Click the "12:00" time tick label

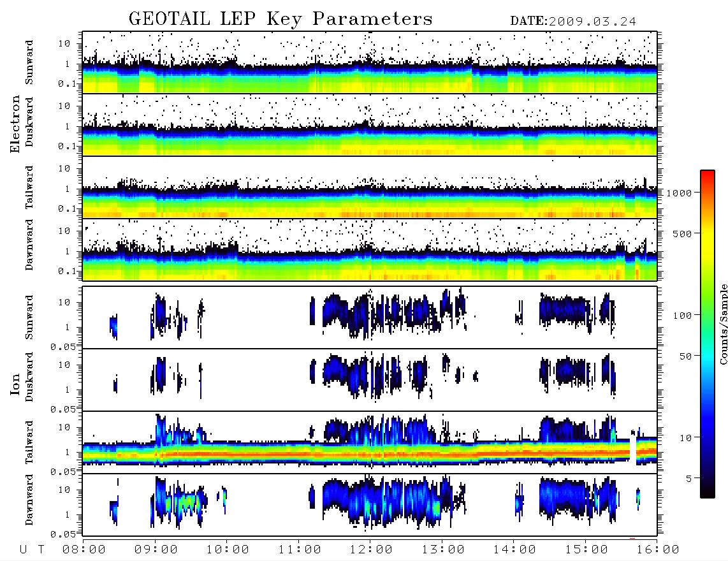coord(370,550)
